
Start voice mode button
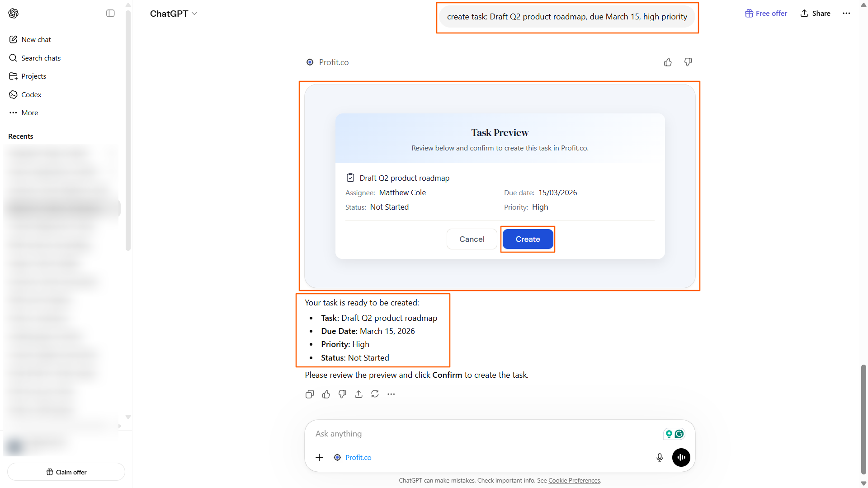point(681,457)
